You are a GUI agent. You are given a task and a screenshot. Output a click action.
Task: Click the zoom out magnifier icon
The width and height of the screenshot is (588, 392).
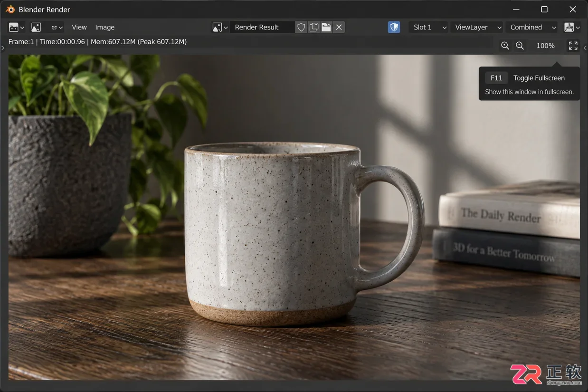[x=520, y=46]
